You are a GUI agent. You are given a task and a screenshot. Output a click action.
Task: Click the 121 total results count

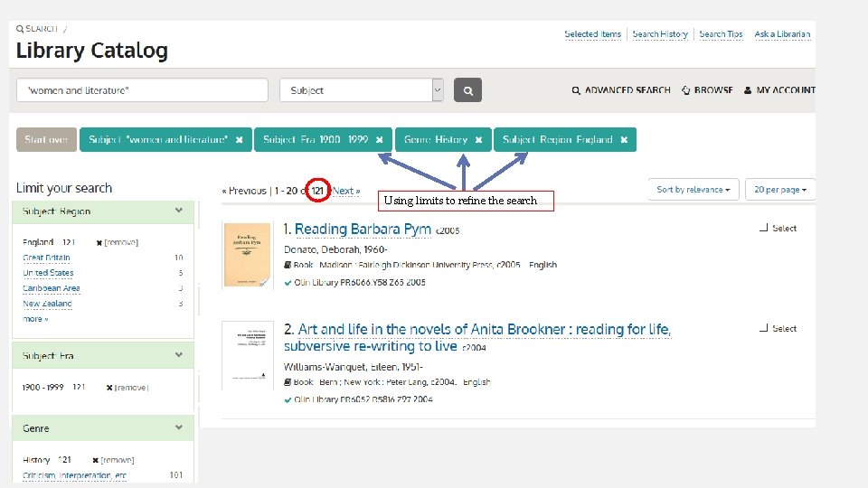click(317, 191)
